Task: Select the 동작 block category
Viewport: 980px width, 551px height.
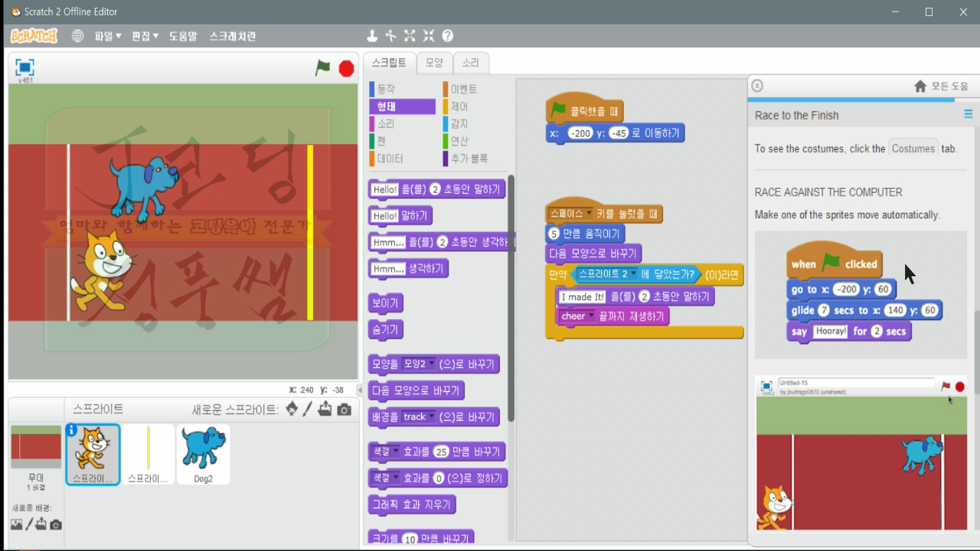Action: pyautogui.click(x=402, y=90)
